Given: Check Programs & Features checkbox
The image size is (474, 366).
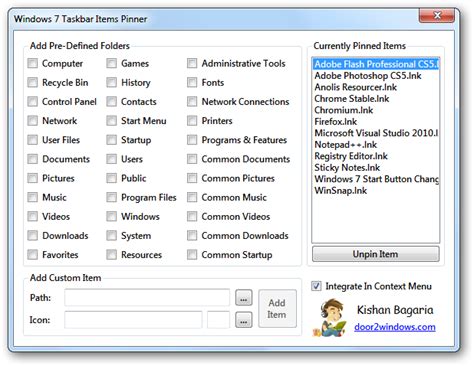Looking at the screenshot, I should click(x=192, y=140).
